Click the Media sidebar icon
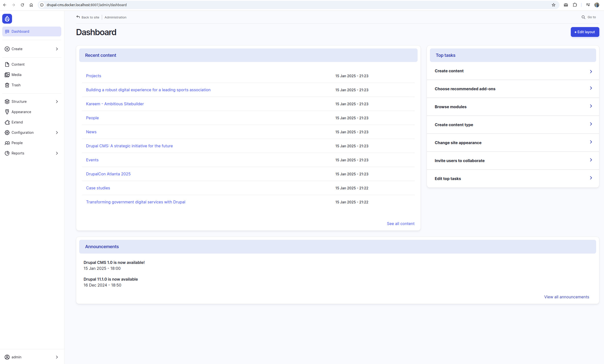Image resolution: width=604 pixels, height=364 pixels. 7,75
